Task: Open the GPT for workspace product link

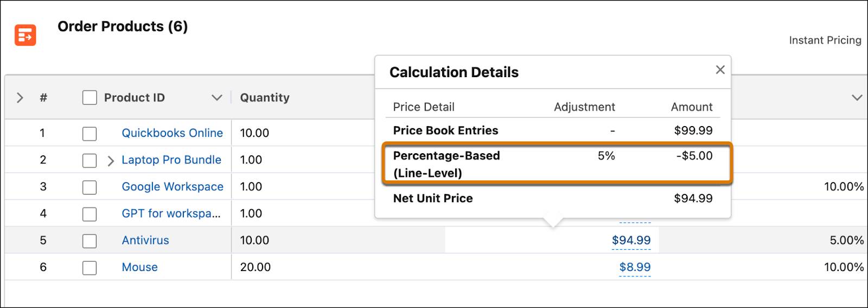Action: [x=171, y=213]
